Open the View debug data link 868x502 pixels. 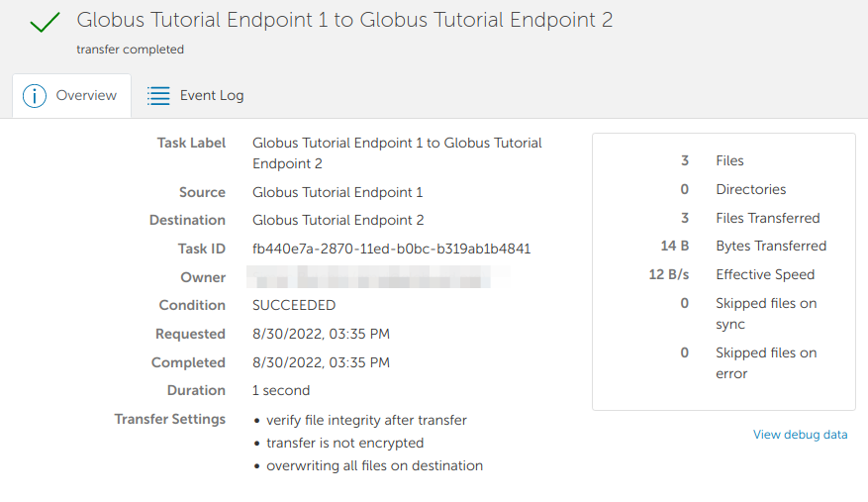pos(800,435)
